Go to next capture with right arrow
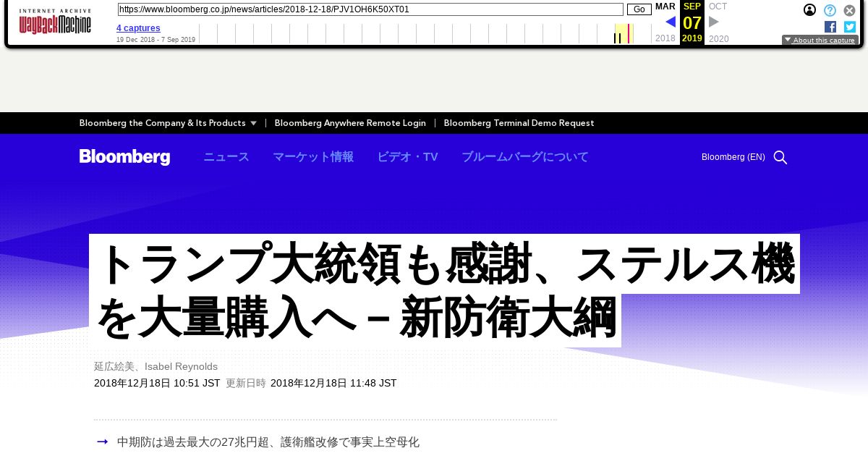The image size is (868, 456). (x=714, y=22)
